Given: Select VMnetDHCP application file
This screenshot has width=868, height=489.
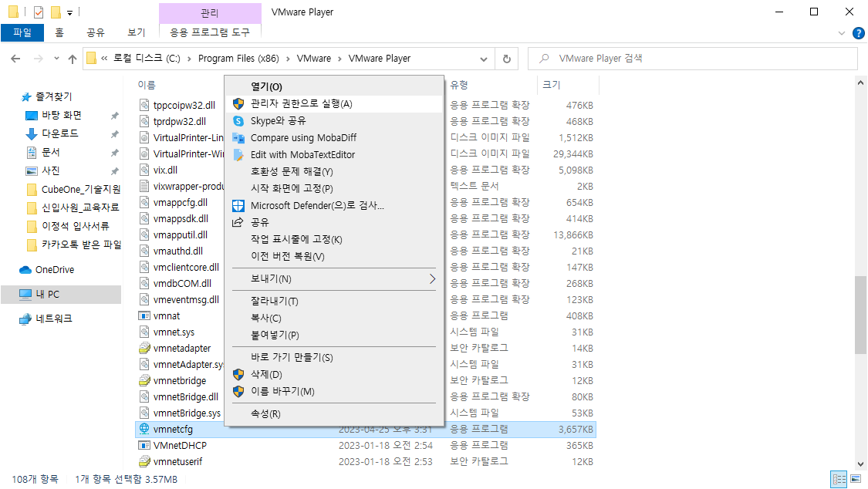Looking at the screenshot, I should point(180,445).
